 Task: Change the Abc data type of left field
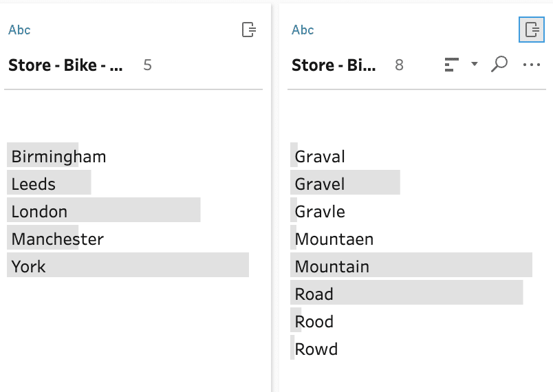(x=19, y=30)
